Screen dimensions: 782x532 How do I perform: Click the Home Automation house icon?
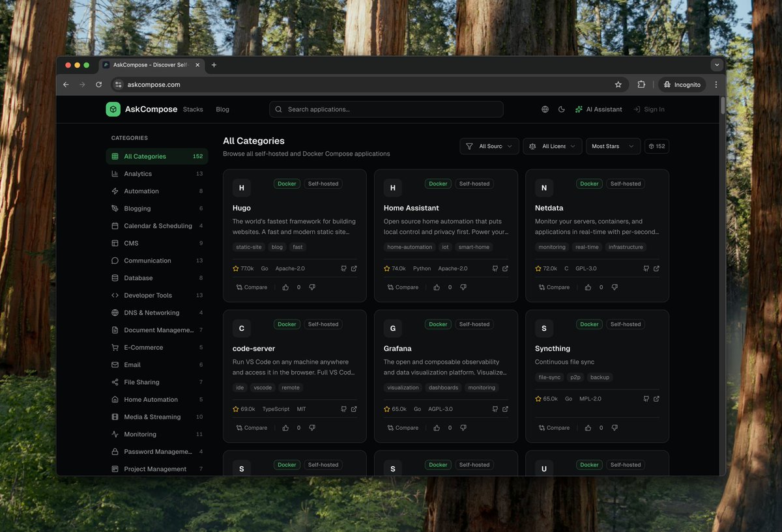(115, 400)
